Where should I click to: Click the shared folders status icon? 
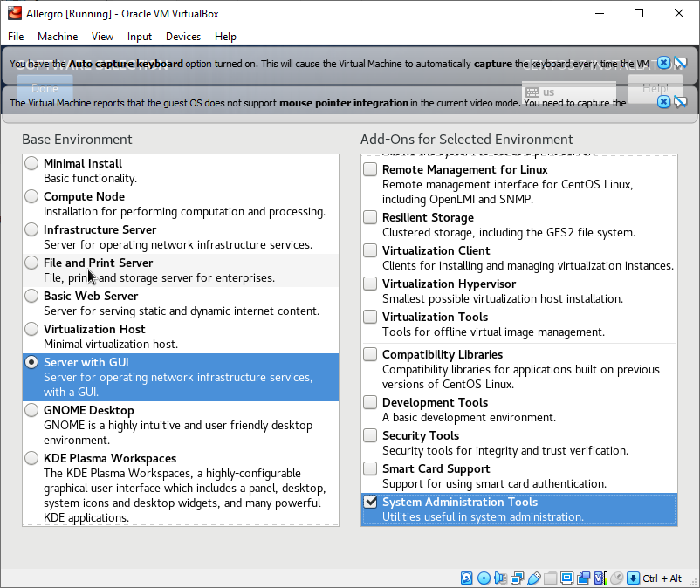[551, 578]
